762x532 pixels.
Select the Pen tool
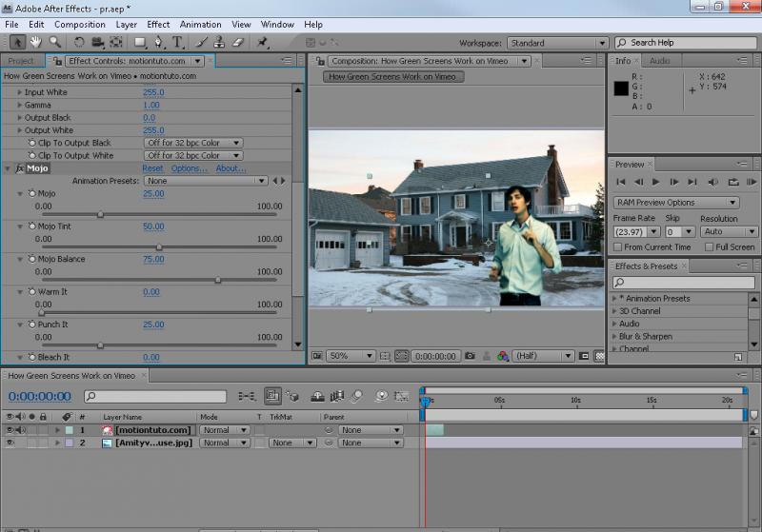tap(157, 43)
